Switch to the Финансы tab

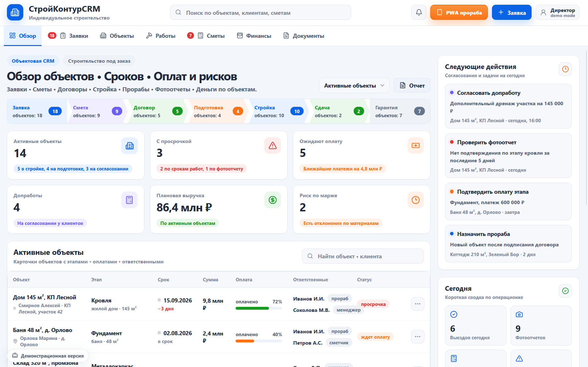click(254, 36)
